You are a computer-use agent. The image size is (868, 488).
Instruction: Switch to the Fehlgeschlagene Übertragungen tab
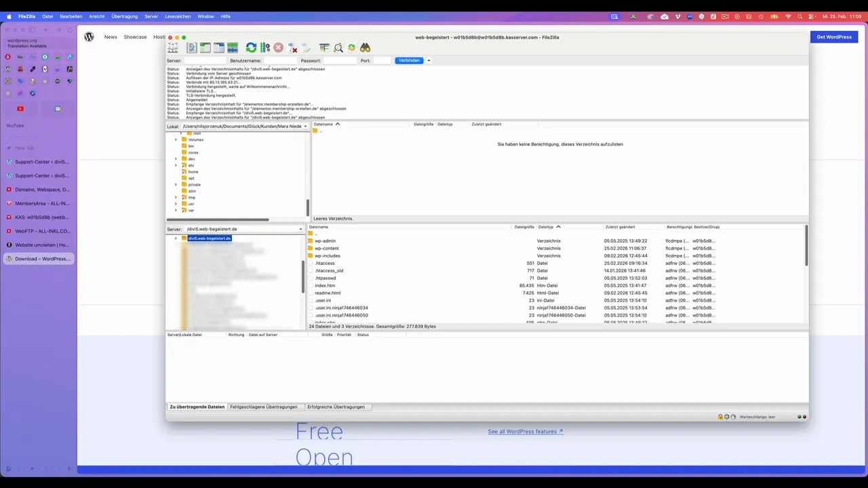(x=263, y=407)
